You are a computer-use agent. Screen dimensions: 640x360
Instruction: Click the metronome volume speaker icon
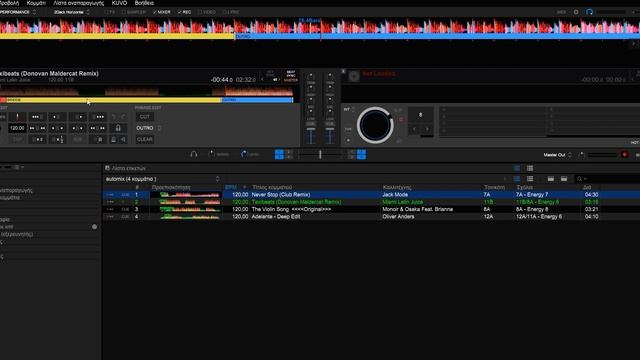(123, 140)
